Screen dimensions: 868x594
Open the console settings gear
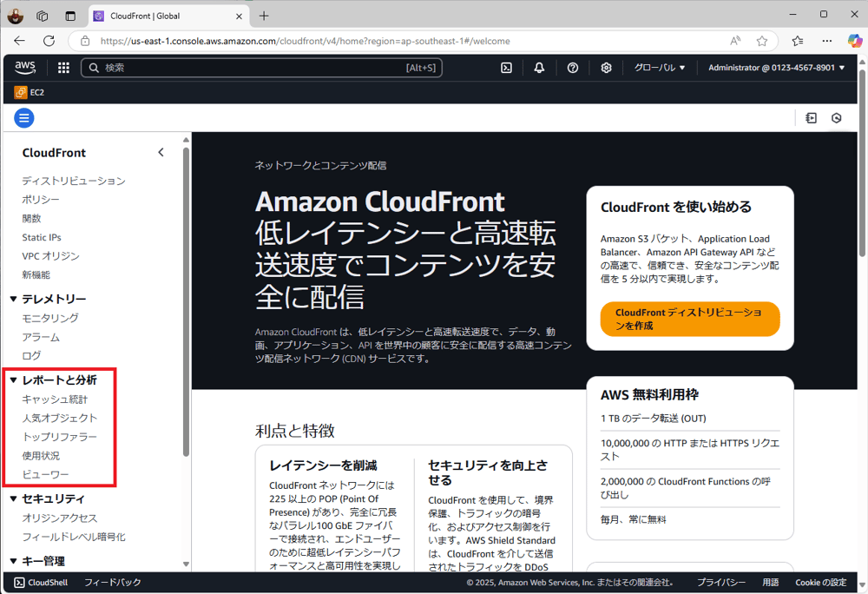pyautogui.click(x=606, y=68)
